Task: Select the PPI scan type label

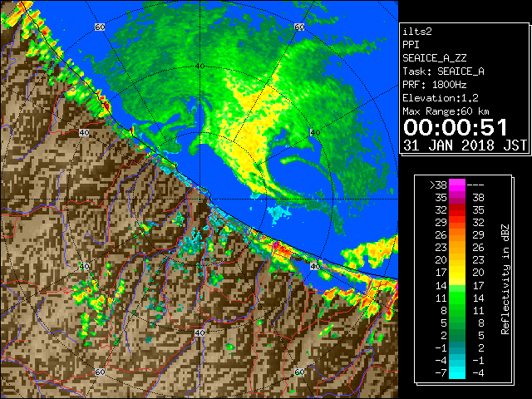Action: click(x=411, y=45)
